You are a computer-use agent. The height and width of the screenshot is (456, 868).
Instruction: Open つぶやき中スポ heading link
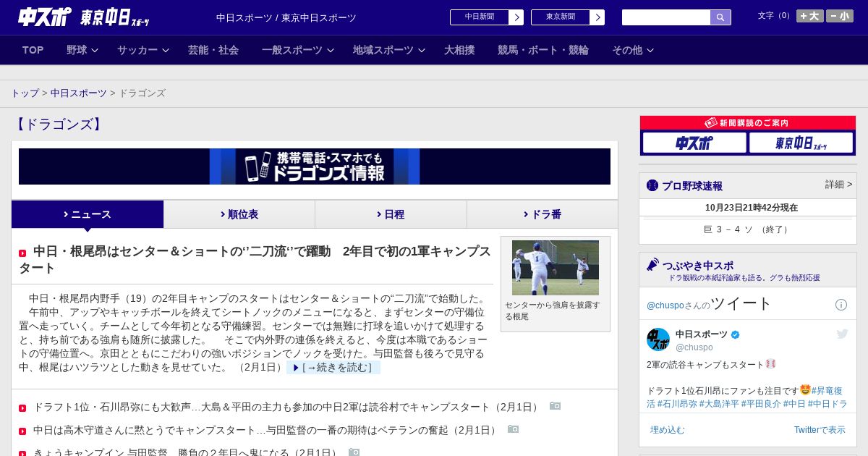point(698,266)
